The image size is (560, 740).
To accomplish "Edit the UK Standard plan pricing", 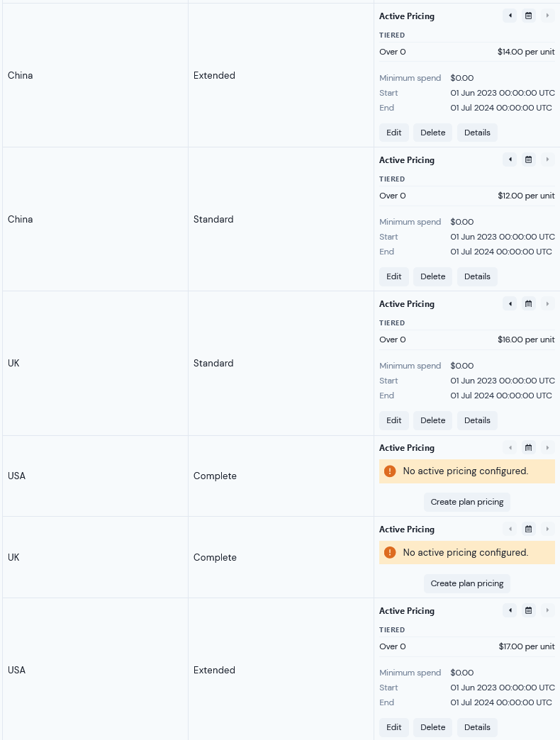I will click(x=394, y=420).
